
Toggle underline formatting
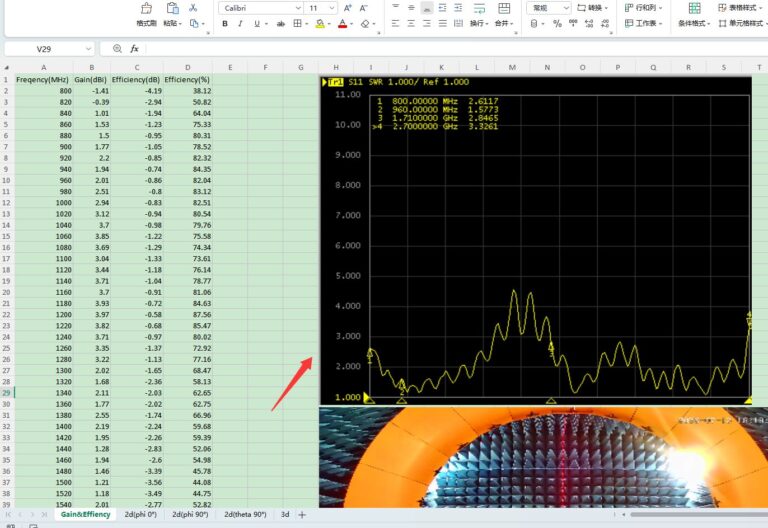click(257, 24)
